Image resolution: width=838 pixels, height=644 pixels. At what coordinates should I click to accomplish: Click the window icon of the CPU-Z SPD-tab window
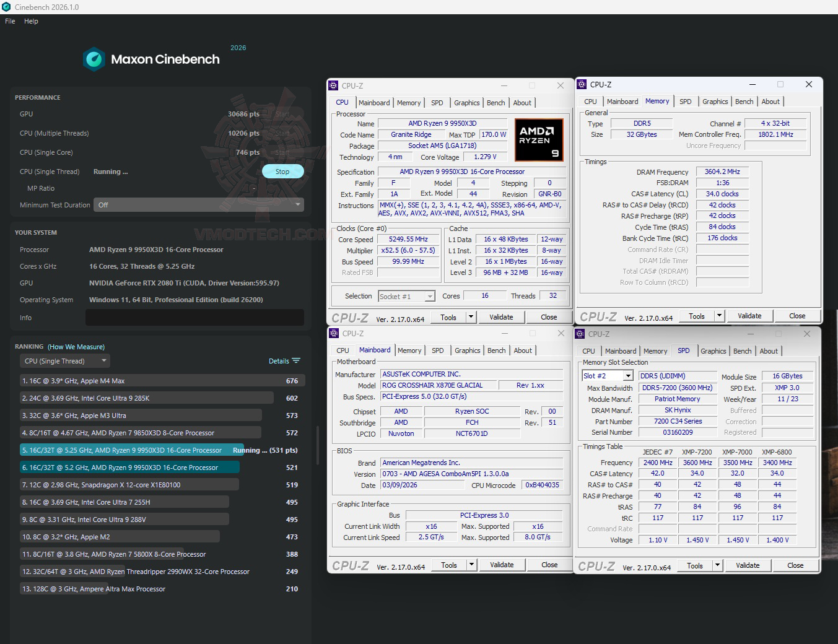pos(580,334)
